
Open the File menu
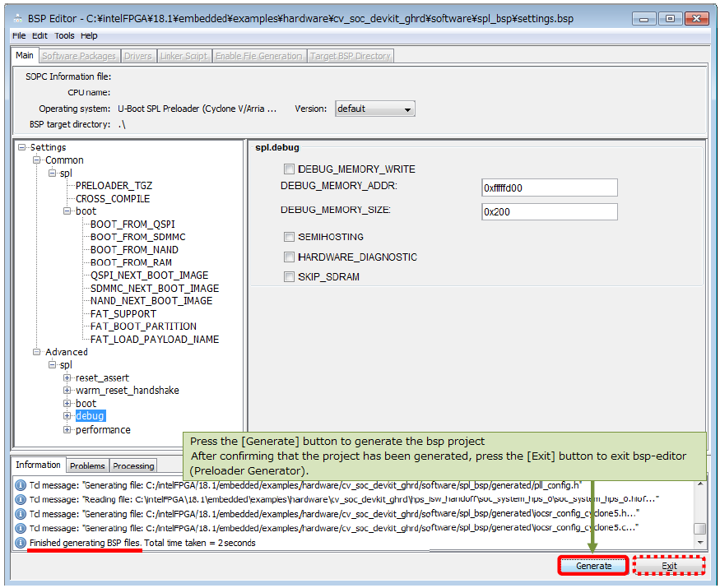click(19, 35)
